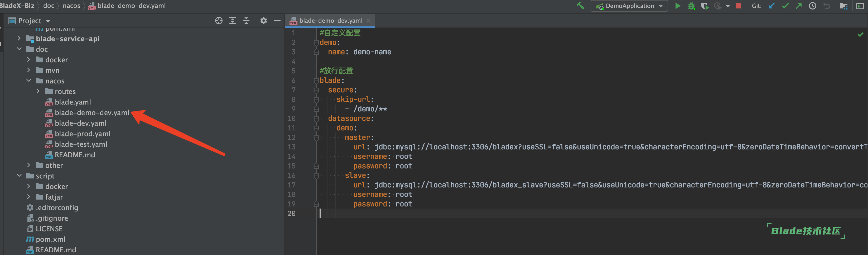The height and width of the screenshot is (255, 868).
Task: Expand the routes folder
Action: pyautogui.click(x=38, y=91)
